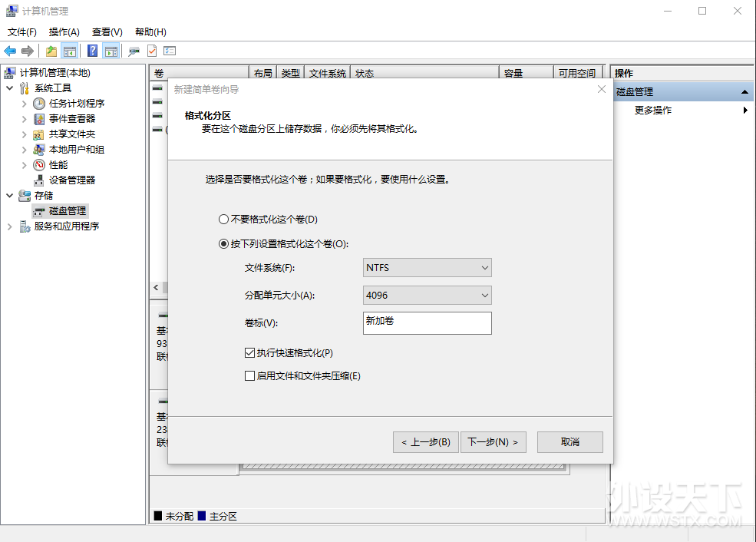Screen dimensions: 756x542
Task: Click the 下一步(N) next button
Action: 494,442
